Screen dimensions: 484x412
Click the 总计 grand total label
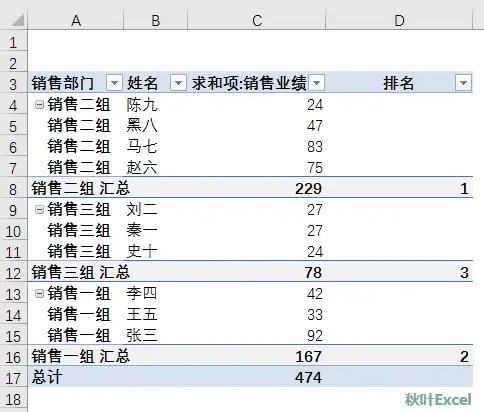[47, 378]
